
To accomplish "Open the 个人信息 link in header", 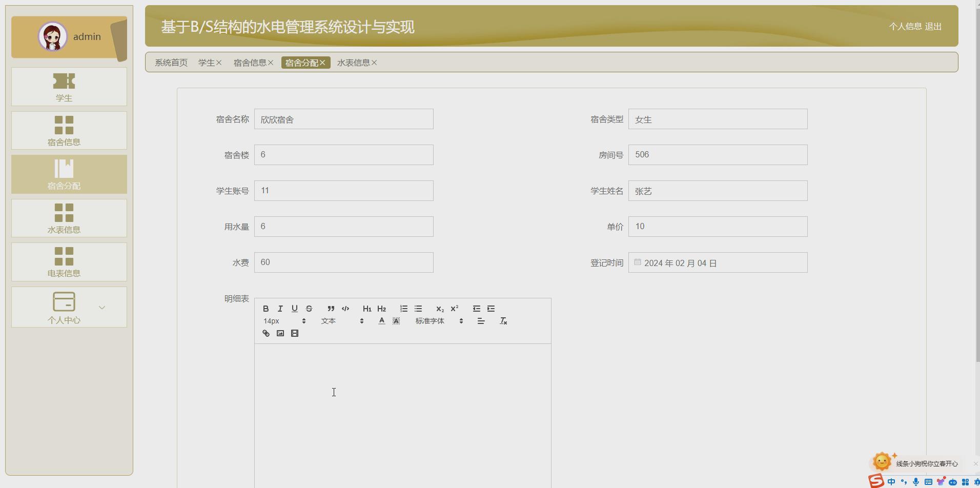I will (905, 26).
